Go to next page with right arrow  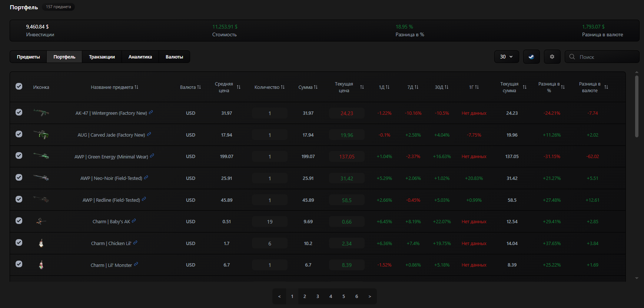coord(369,297)
